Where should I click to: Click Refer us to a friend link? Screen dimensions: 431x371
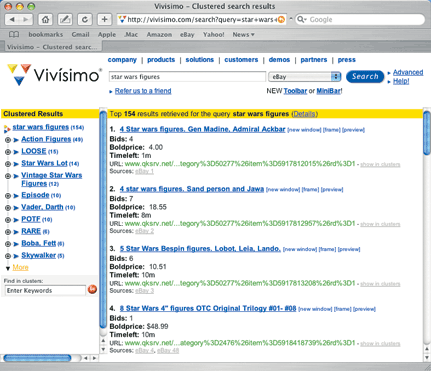pos(143,91)
